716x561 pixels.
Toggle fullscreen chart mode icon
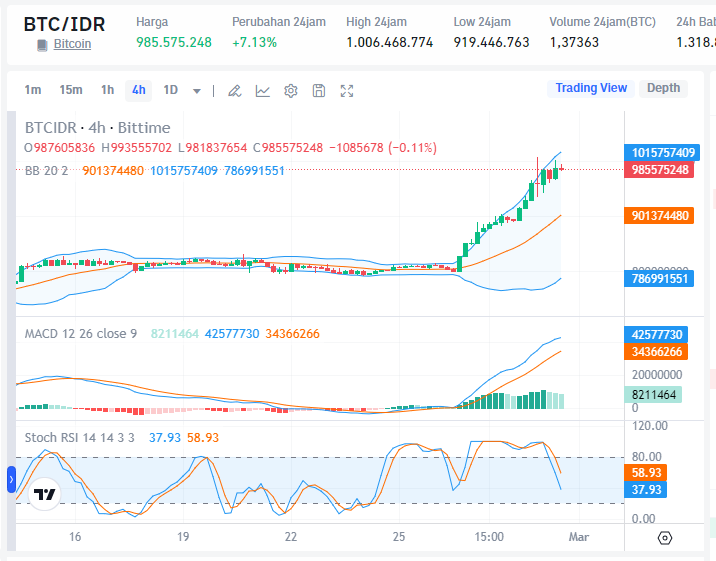[x=347, y=91]
